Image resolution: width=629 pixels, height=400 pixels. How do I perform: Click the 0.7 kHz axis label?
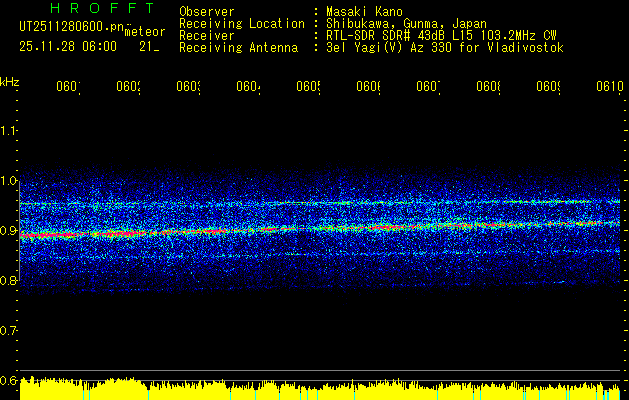(8, 331)
